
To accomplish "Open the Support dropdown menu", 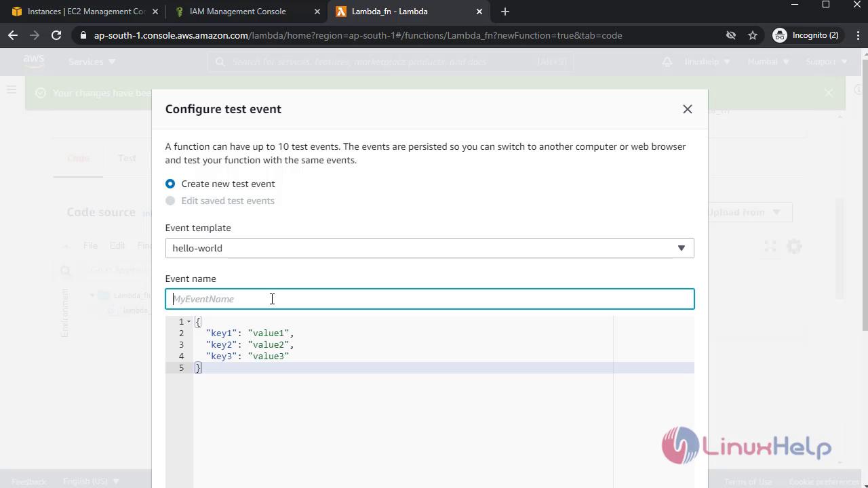I will pyautogui.click(x=827, y=62).
